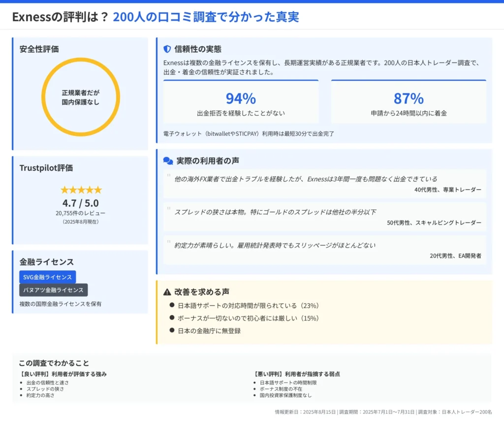The width and height of the screenshot is (504, 421).
Task: Click the 安全性評価 heading
Action: [39, 49]
